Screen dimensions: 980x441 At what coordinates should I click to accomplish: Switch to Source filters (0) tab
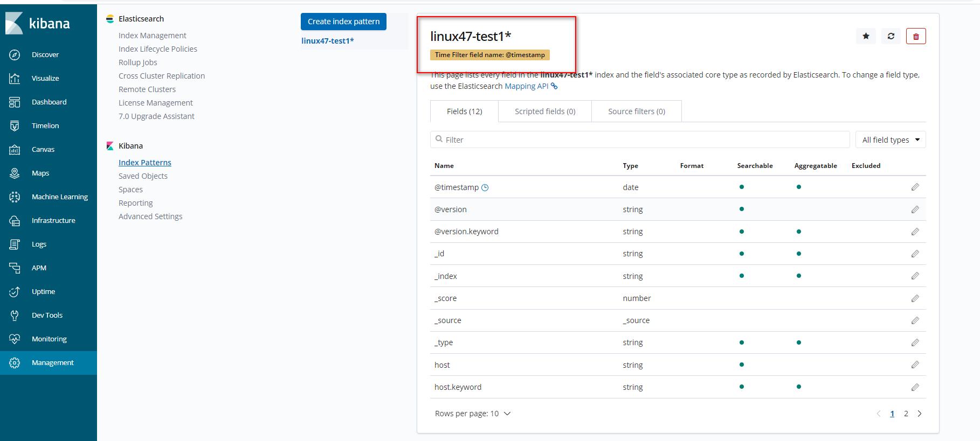(637, 111)
